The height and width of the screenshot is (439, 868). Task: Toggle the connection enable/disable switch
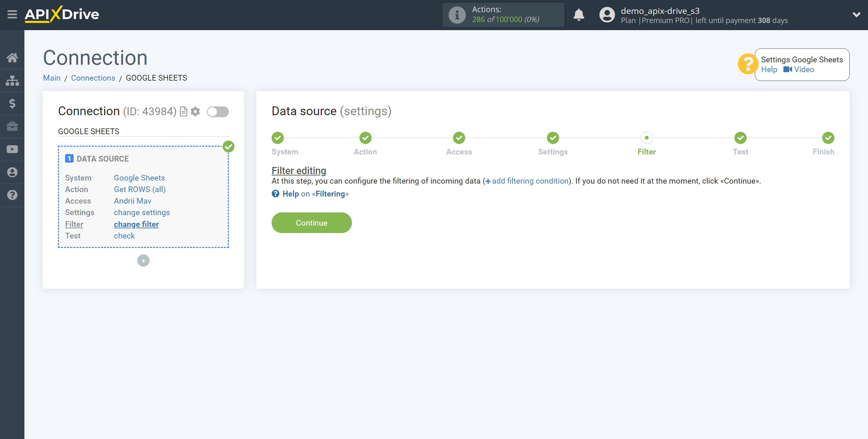(218, 111)
